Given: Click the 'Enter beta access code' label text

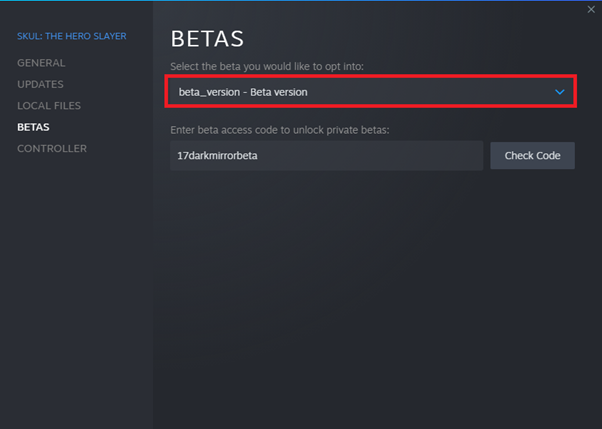Looking at the screenshot, I should point(280,130).
